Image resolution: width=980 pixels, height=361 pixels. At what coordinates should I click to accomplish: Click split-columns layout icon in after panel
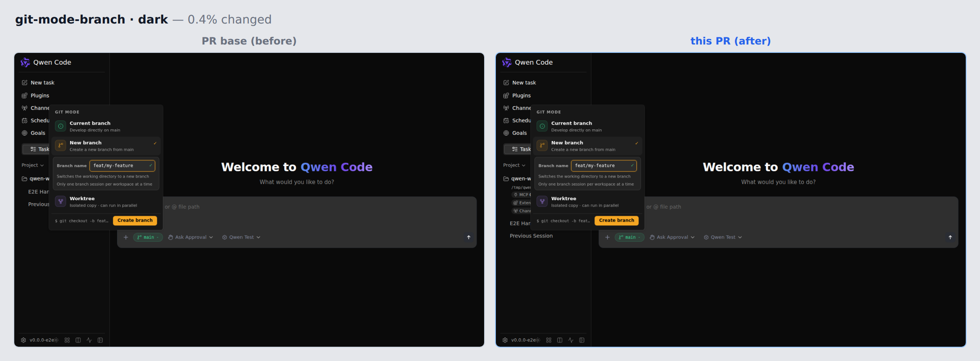coord(560,340)
